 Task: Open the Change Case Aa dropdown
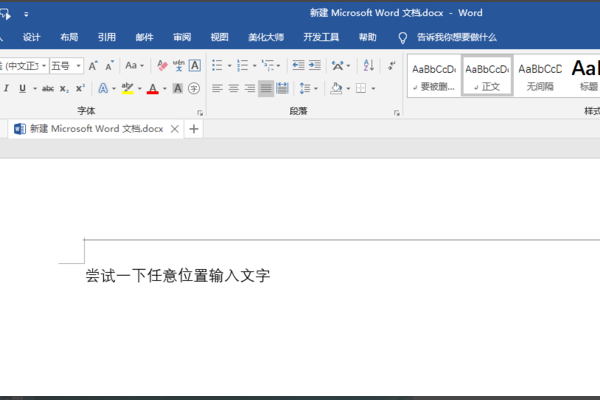coord(134,66)
